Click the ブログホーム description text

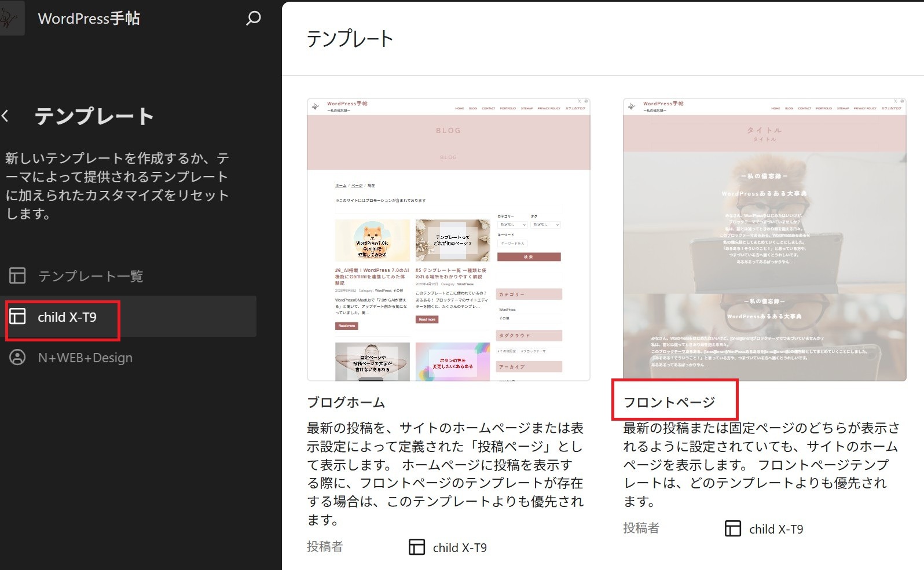click(x=445, y=473)
